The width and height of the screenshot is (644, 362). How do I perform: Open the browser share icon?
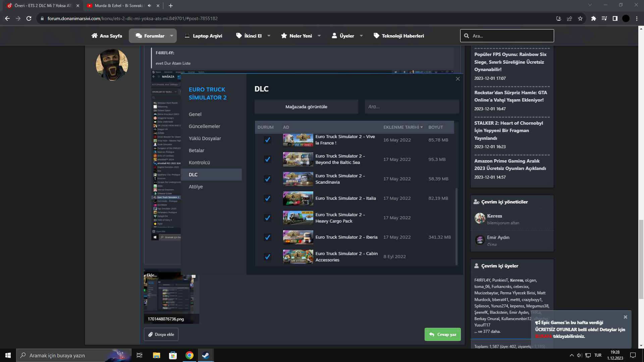[x=570, y=18]
